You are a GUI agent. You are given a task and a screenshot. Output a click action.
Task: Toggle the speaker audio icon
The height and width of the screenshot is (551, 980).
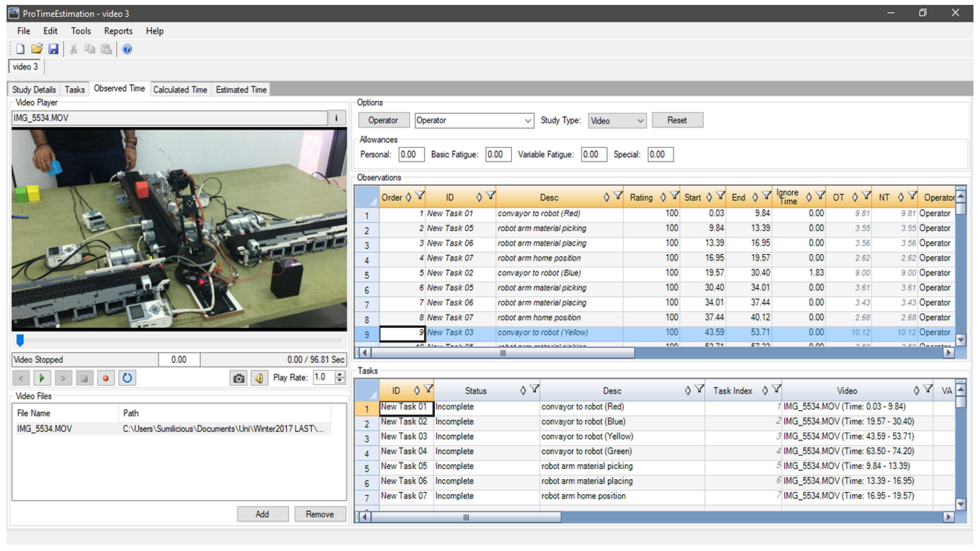coord(259,378)
